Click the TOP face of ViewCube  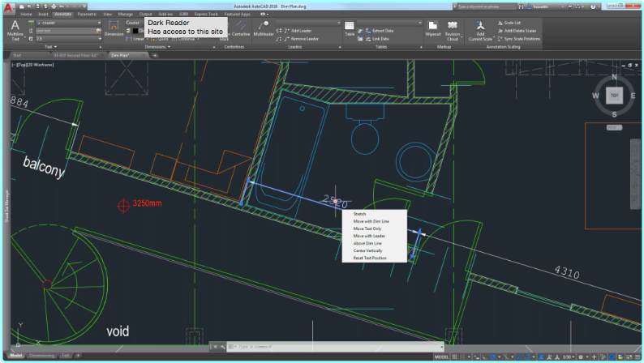coord(614,95)
